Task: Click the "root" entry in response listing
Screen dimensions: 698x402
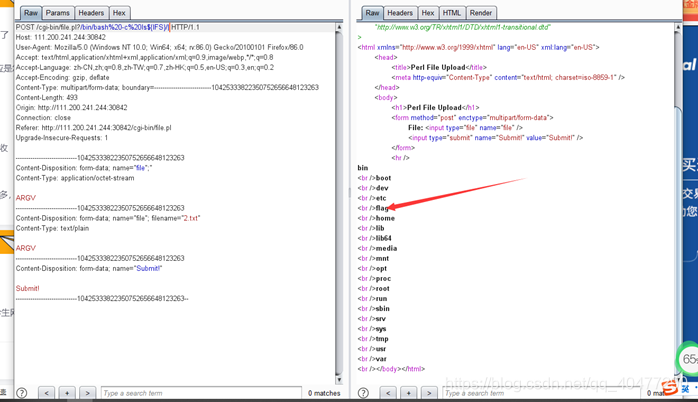Action: [382, 288]
